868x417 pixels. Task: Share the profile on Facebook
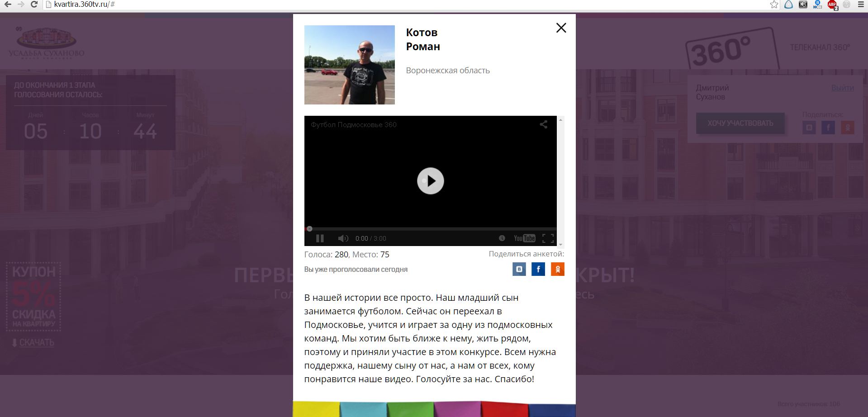538,269
